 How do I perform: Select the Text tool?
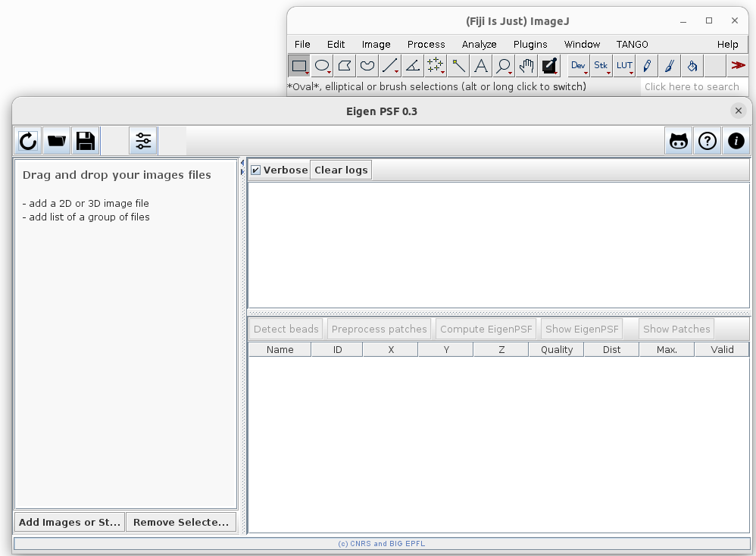480,66
